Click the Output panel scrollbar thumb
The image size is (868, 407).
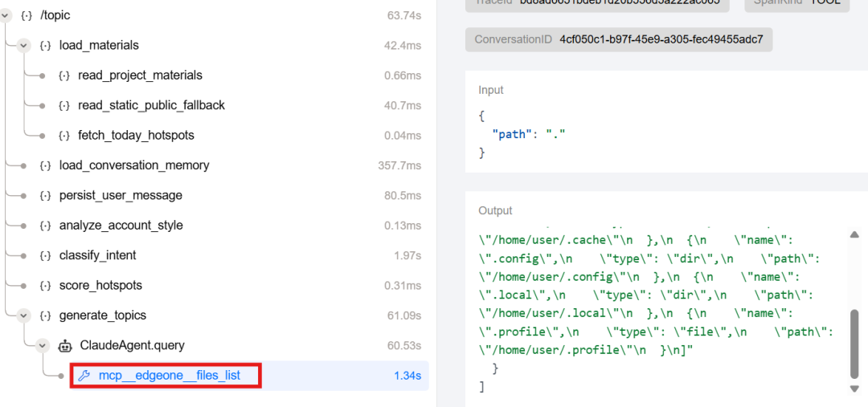[854, 344]
